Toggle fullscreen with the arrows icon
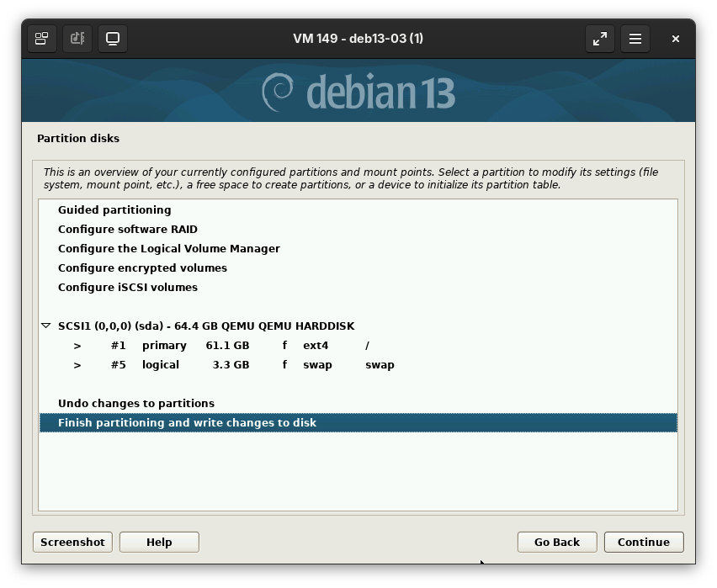The width and height of the screenshot is (717, 588). click(x=600, y=39)
